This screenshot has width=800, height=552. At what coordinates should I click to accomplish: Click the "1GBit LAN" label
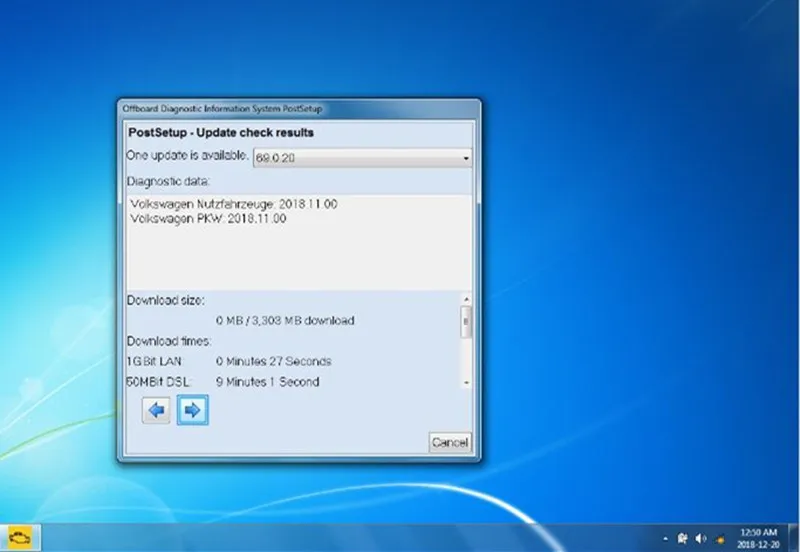154,361
